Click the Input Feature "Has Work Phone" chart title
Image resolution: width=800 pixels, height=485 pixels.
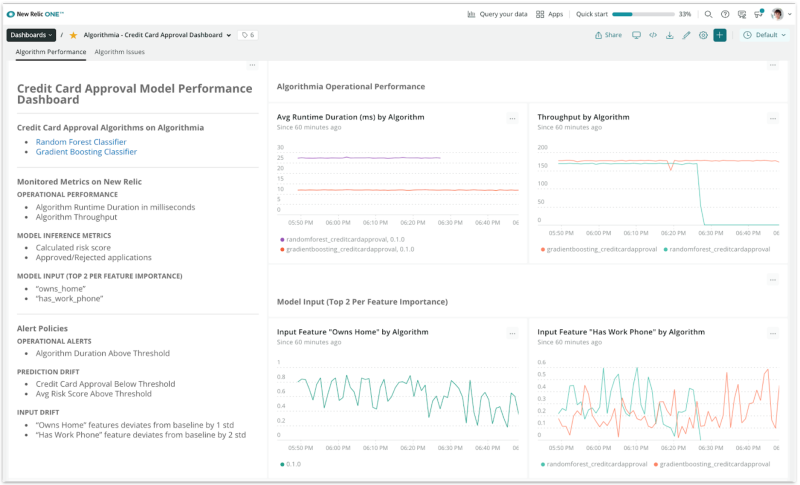621,332
